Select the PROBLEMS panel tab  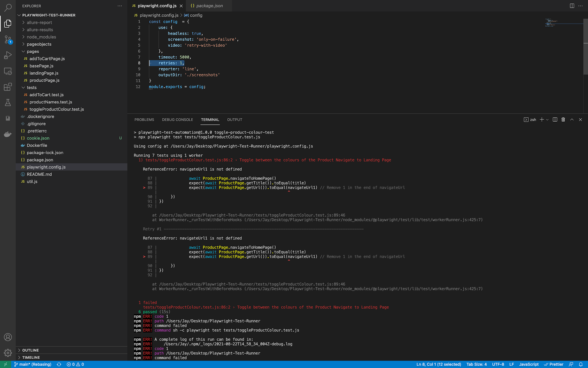pyautogui.click(x=144, y=120)
